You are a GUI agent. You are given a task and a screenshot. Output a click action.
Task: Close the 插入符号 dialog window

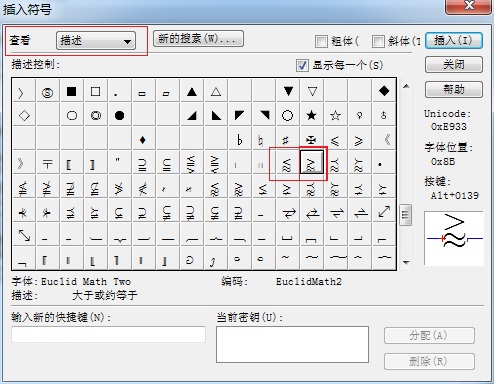click(468, 6)
